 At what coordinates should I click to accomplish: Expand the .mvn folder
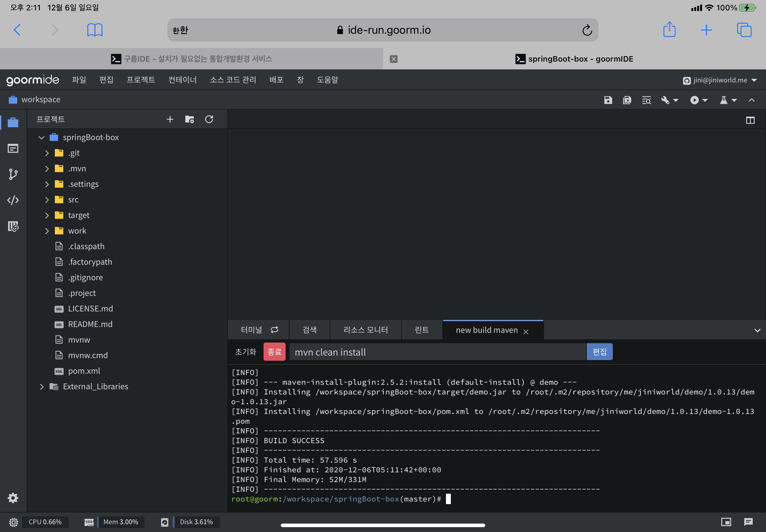47,169
